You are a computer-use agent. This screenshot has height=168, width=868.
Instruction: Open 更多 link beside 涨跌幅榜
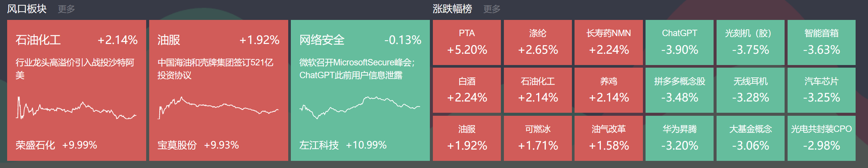(492, 9)
